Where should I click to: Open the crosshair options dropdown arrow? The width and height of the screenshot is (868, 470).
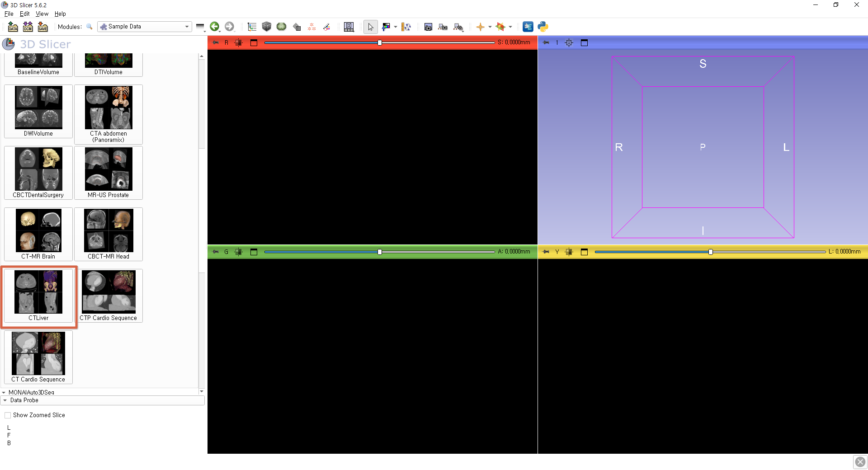pyautogui.click(x=490, y=27)
